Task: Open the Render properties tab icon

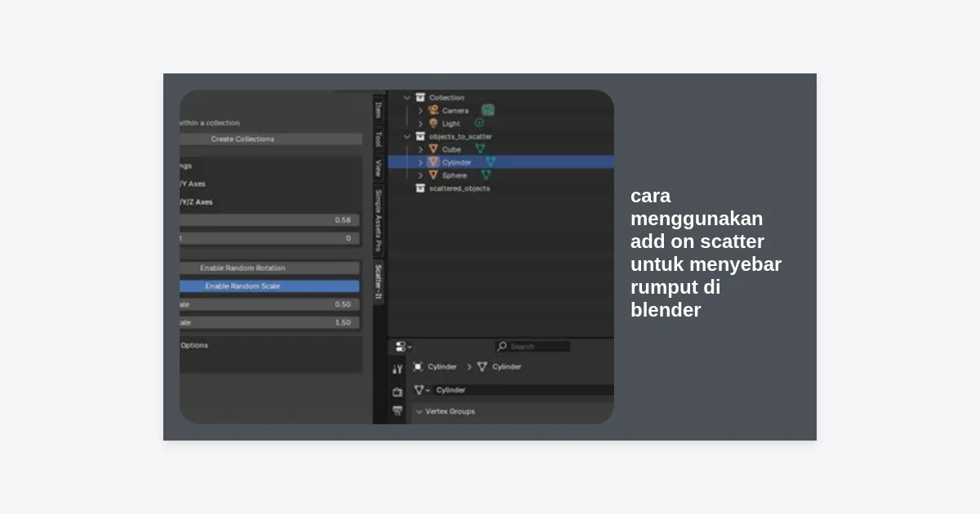Action: pyautogui.click(x=397, y=392)
